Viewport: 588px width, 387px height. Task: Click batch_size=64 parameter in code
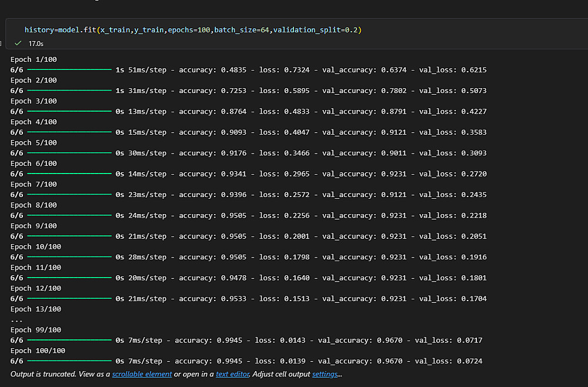[242, 29]
